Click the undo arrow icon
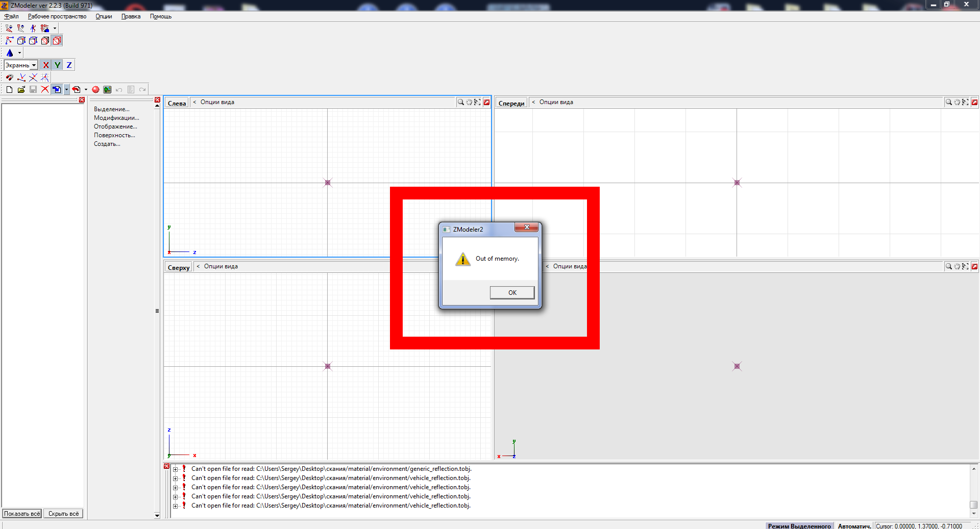Viewport: 980px width, 529px height. tap(119, 89)
